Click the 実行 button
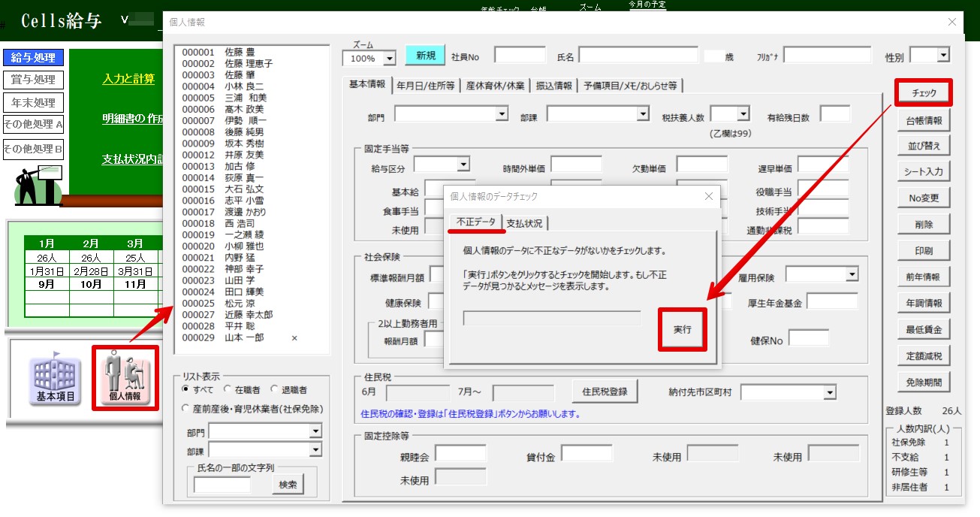This screenshot has height=517, width=980. pos(682,329)
